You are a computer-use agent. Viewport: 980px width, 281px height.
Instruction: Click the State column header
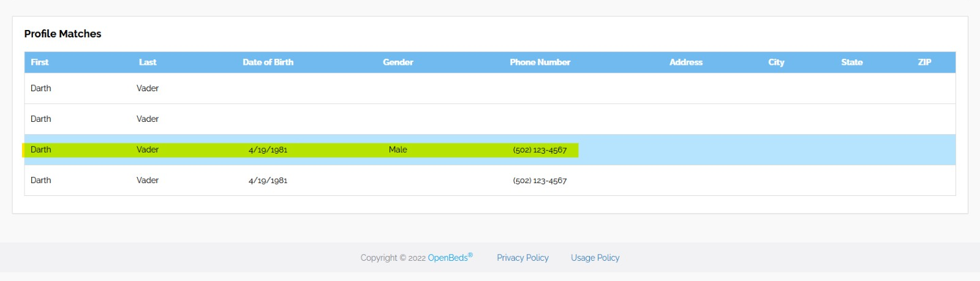coord(851,62)
